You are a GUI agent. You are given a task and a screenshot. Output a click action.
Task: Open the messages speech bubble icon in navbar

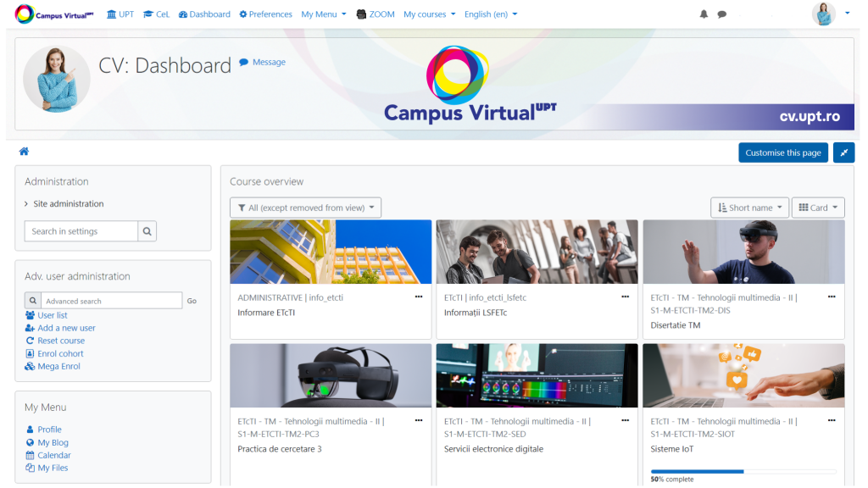click(x=722, y=14)
